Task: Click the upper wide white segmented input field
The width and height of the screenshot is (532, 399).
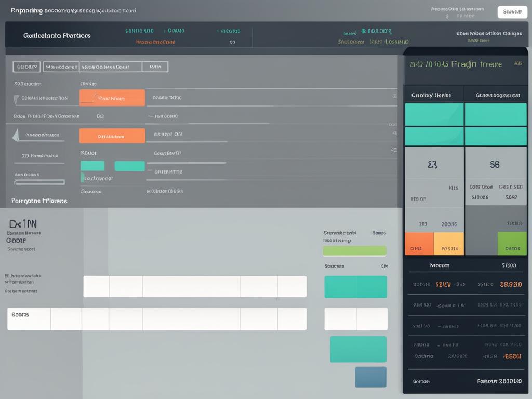Action: tap(195, 286)
